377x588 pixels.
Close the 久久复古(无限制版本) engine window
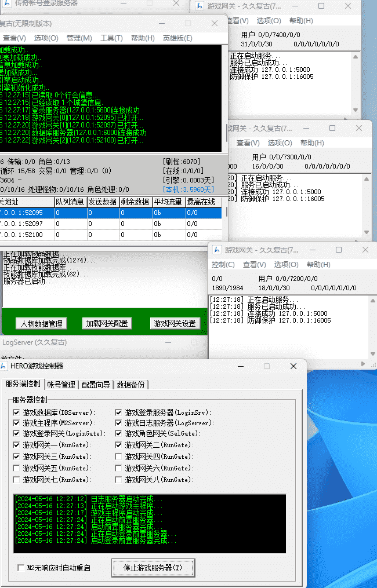pos(215,23)
